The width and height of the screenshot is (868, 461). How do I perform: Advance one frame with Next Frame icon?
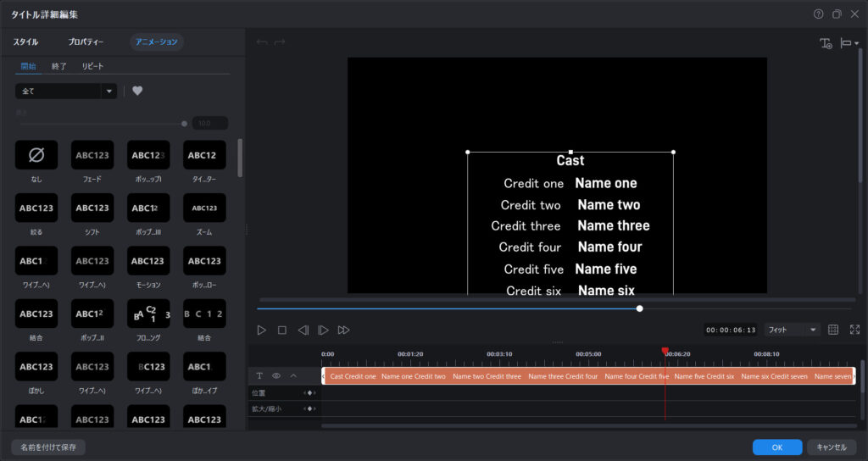(323, 330)
